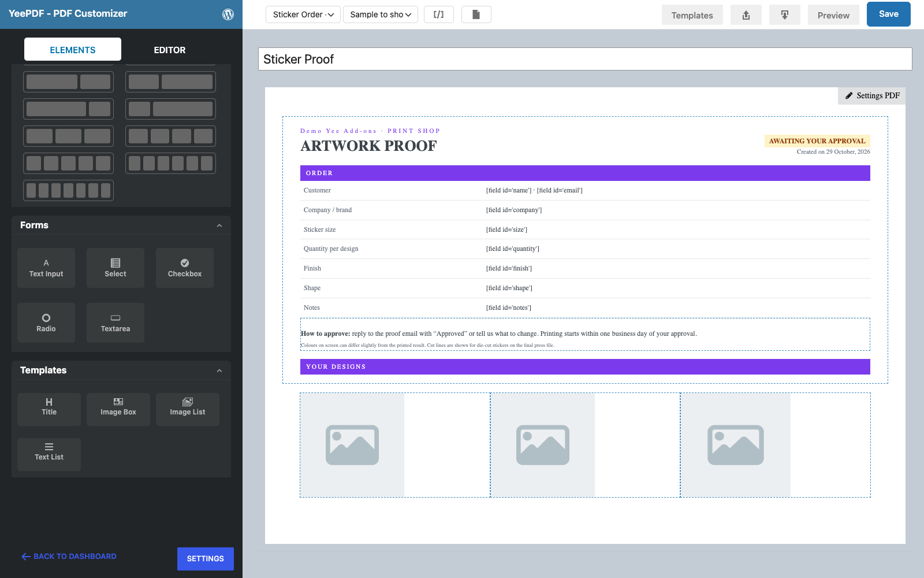The height and width of the screenshot is (578, 924).
Task: Click the Notes row label
Action: click(311, 308)
